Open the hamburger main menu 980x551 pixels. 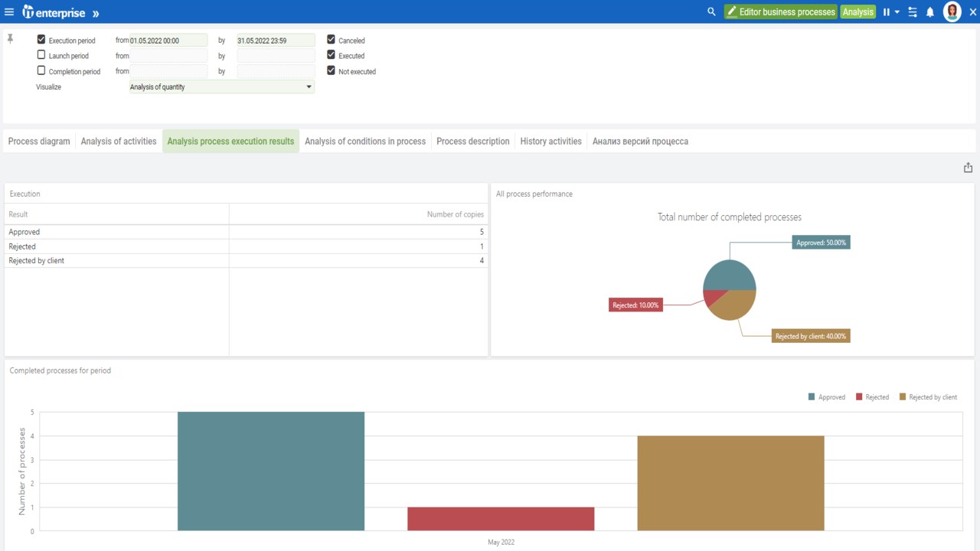[9, 12]
